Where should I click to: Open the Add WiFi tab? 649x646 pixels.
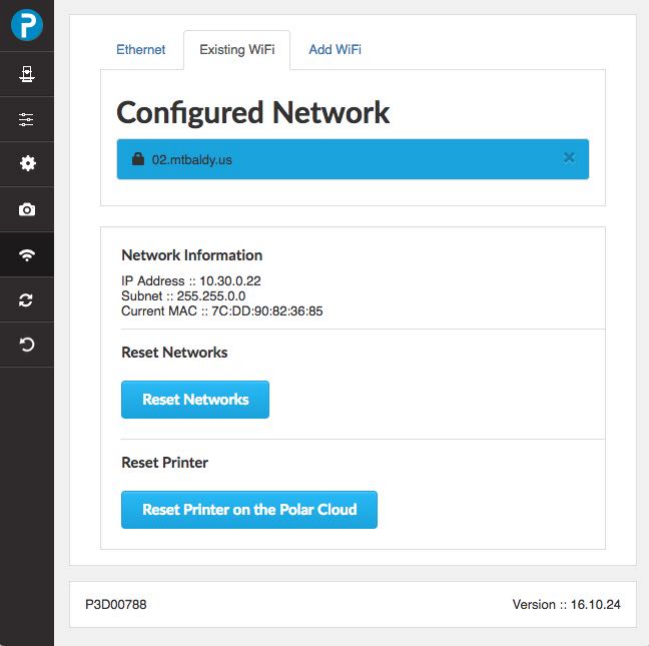tap(335, 50)
